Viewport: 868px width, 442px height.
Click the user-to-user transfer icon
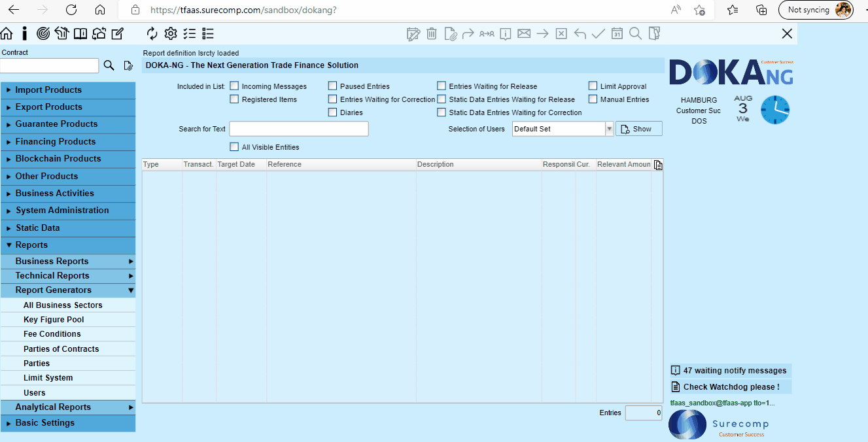point(487,34)
